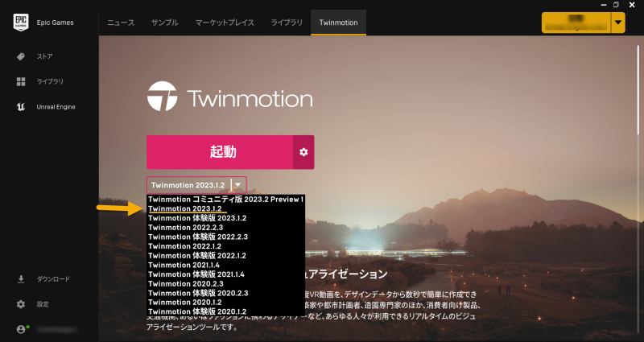The image size is (644, 342).
Task: Open the 設定 gear icon in sidebar
Action: (x=21, y=304)
